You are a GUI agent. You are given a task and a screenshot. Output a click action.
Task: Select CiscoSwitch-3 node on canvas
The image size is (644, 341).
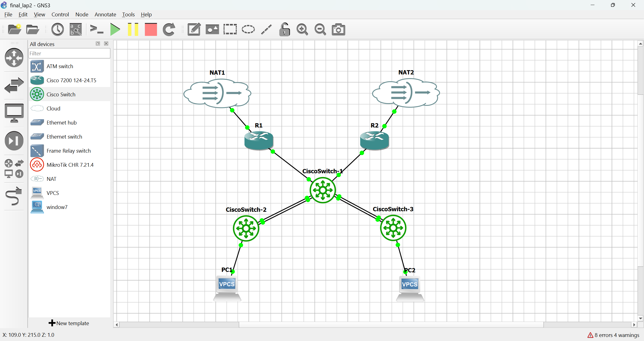393,228
